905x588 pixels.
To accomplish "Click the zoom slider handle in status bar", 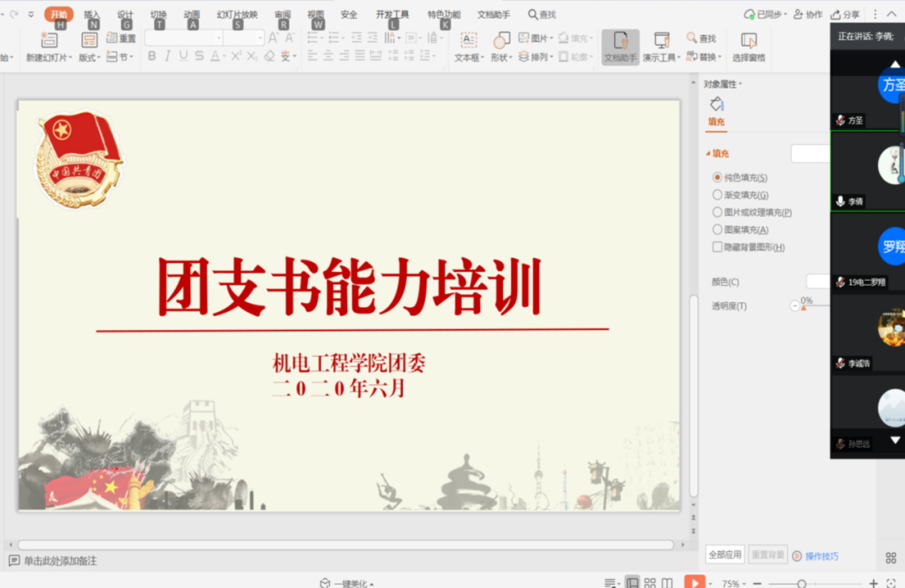I will 801,584.
